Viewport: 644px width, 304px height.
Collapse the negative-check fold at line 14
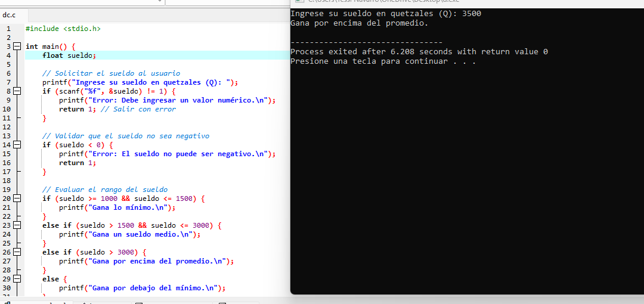click(x=17, y=145)
